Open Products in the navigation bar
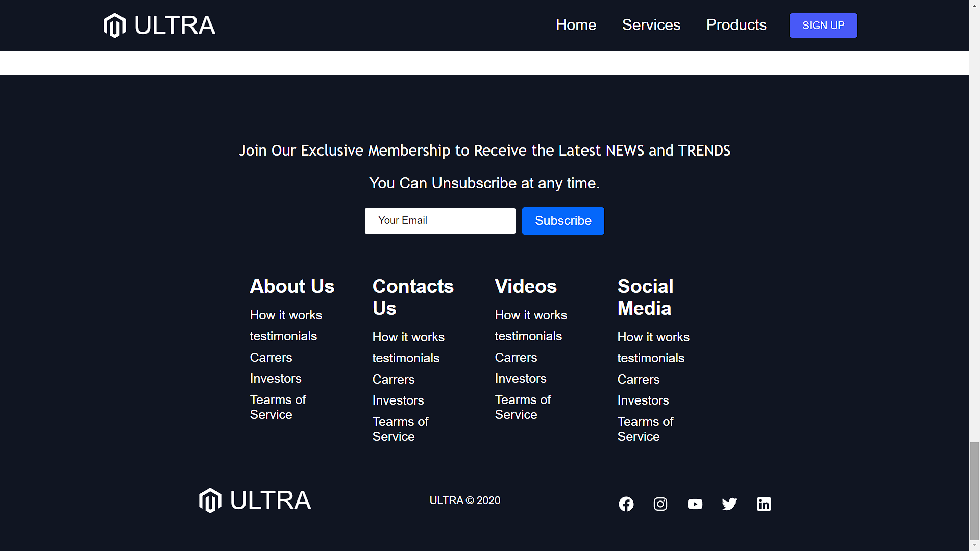The height and width of the screenshot is (551, 980). tap(736, 25)
